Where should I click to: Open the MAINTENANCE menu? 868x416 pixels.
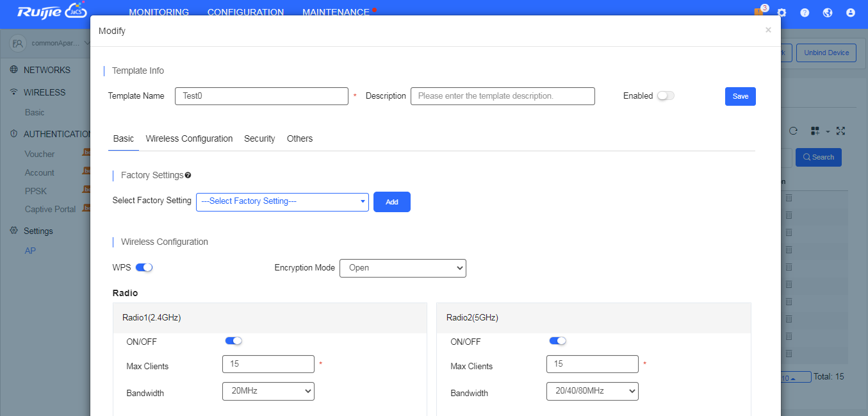click(x=335, y=12)
